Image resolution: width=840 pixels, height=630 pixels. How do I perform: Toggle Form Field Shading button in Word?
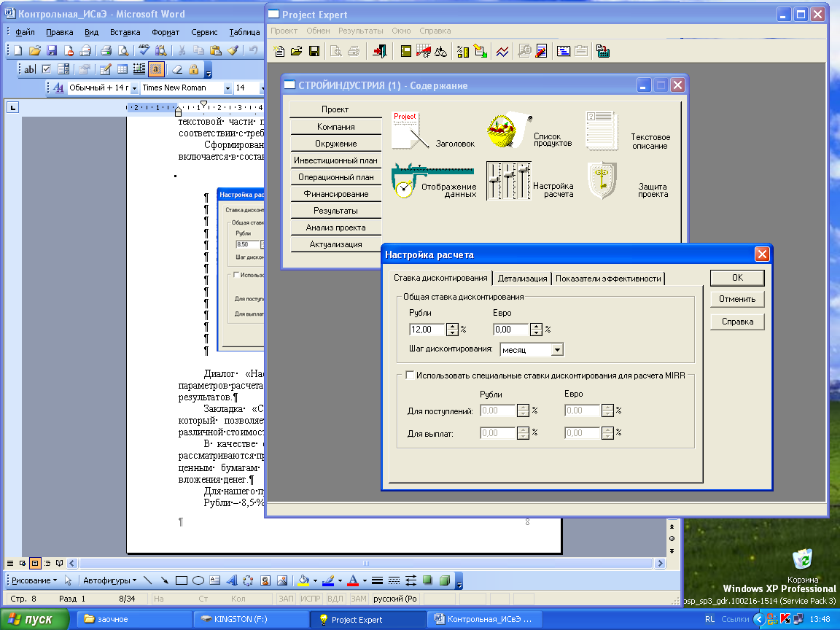point(156,69)
